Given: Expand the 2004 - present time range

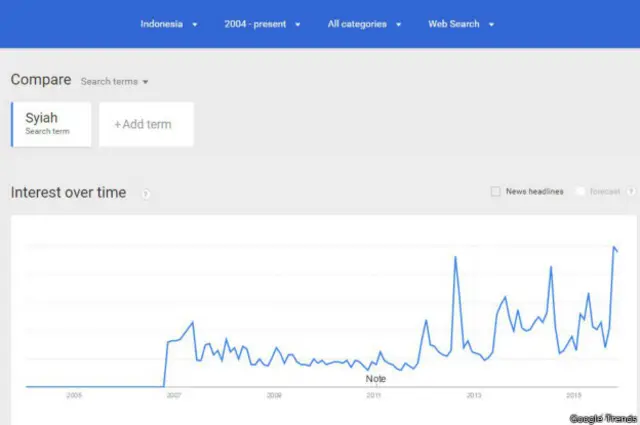Looking at the screenshot, I should pyautogui.click(x=262, y=24).
